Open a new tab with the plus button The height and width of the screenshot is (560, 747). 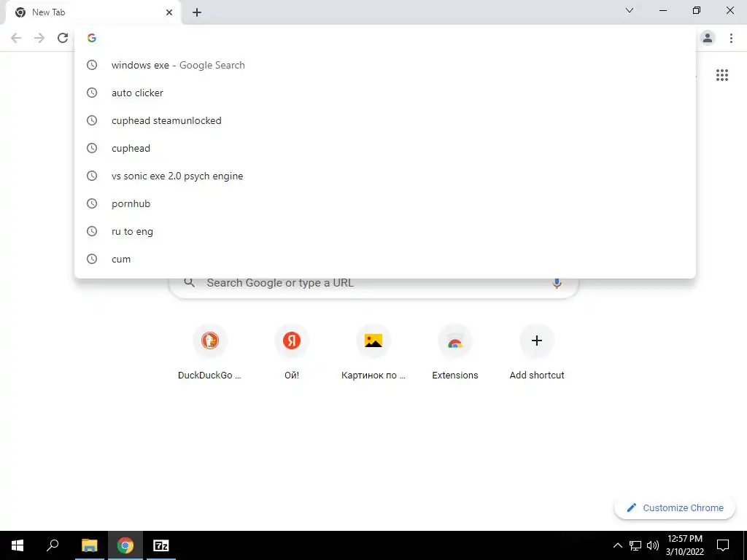pos(197,12)
